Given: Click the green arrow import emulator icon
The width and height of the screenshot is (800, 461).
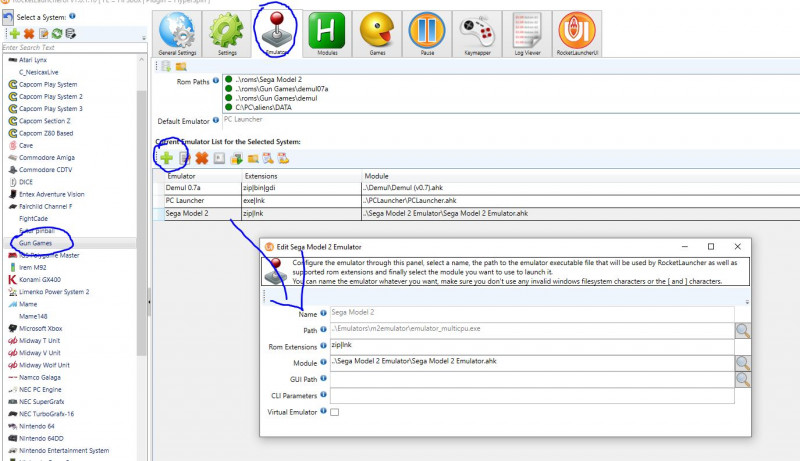Looking at the screenshot, I should 237,159.
